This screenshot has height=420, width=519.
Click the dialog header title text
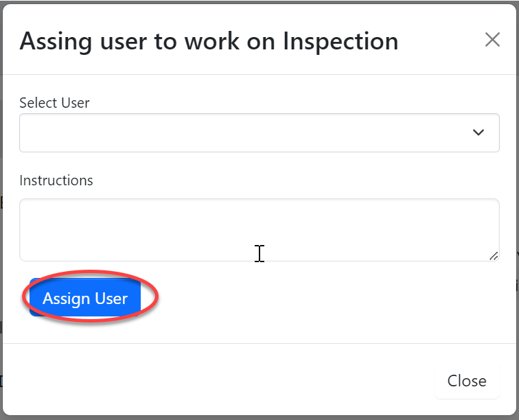pyautogui.click(x=209, y=41)
